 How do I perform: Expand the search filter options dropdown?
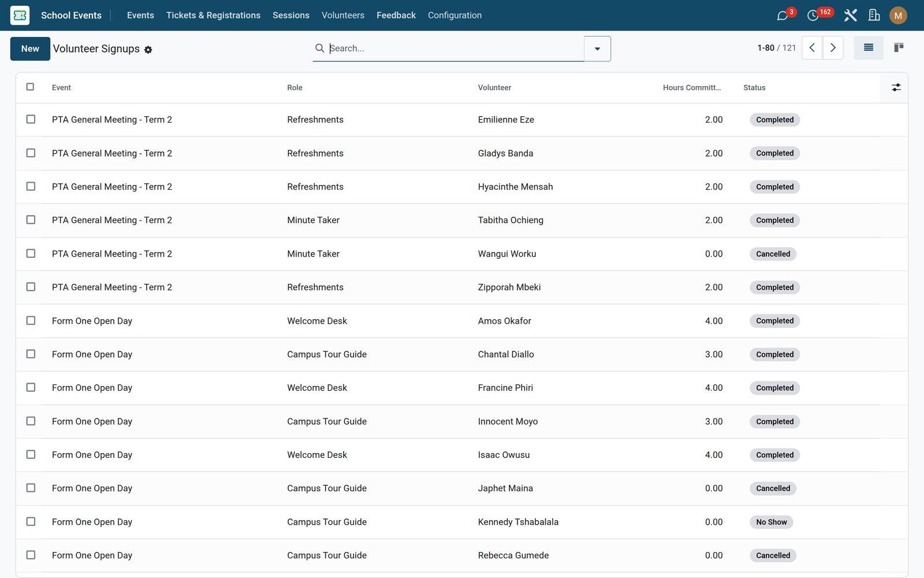(597, 49)
